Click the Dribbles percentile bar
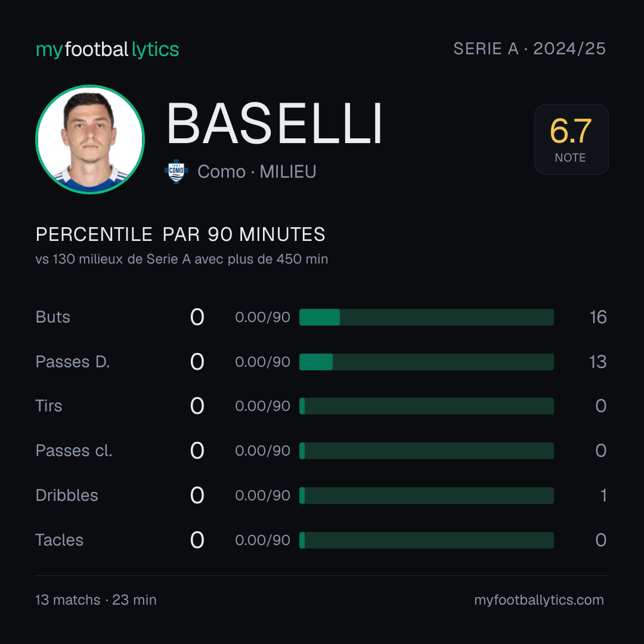The width and height of the screenshot is (644, 644). (x=426, y=496)
